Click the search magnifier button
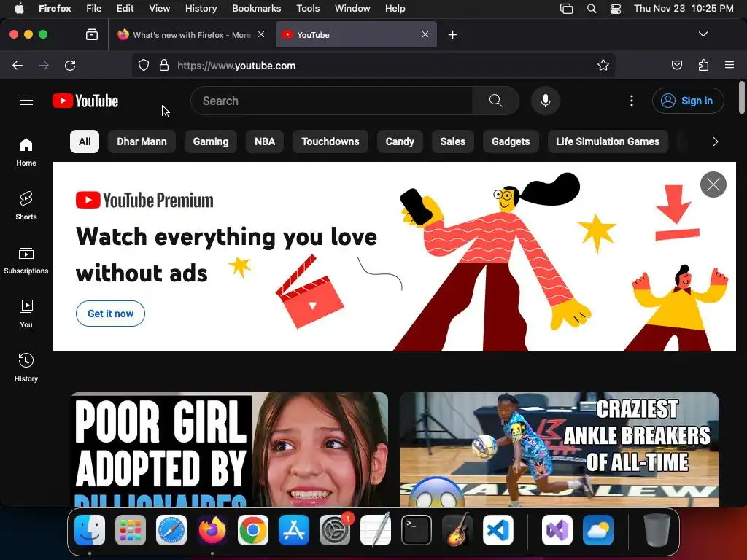Image resolution: width=747 pixels, height=560 pixels. click(495, 101)
